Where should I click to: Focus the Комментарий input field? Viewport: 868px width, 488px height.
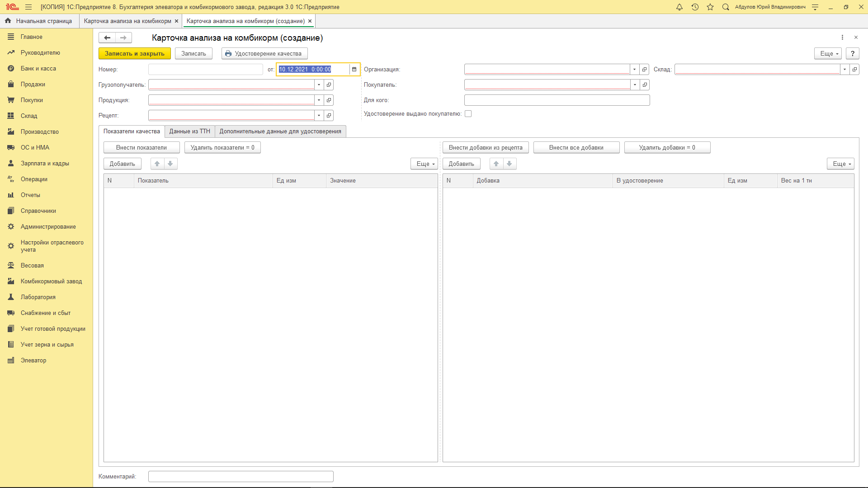click(x=241, y=476)
